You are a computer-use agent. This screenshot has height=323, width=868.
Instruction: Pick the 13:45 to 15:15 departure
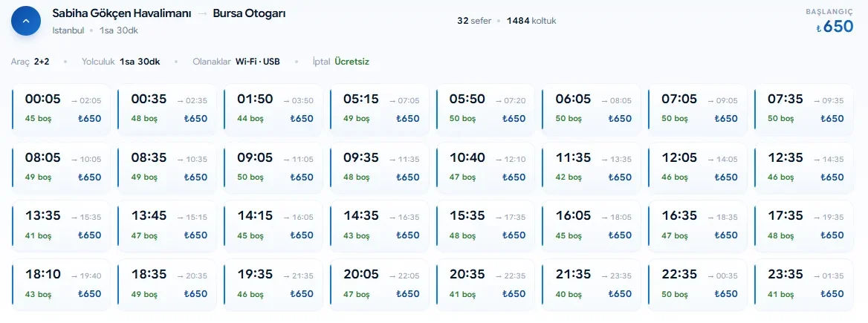pos(167,226)
